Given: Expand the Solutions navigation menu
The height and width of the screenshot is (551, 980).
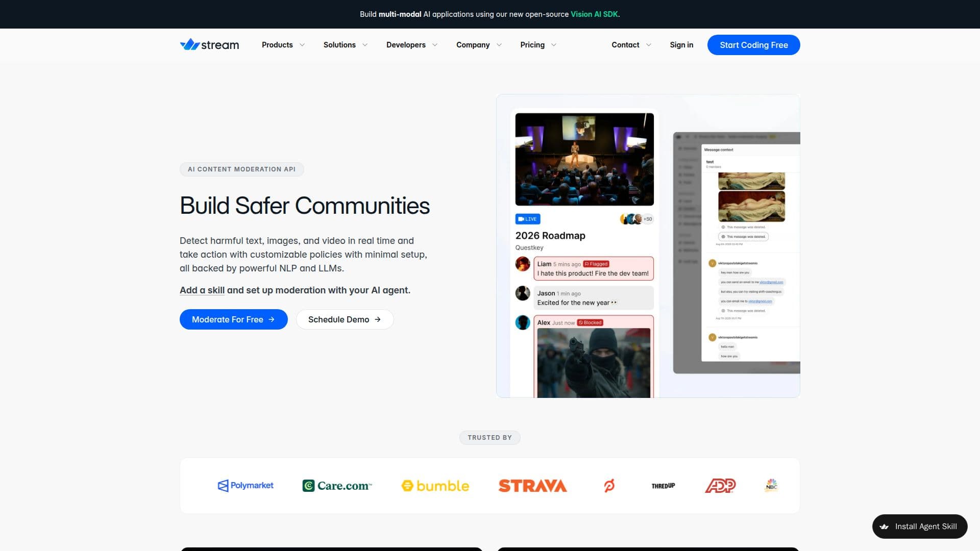Looking at the screenshot, I should click(x=346, y=45).
